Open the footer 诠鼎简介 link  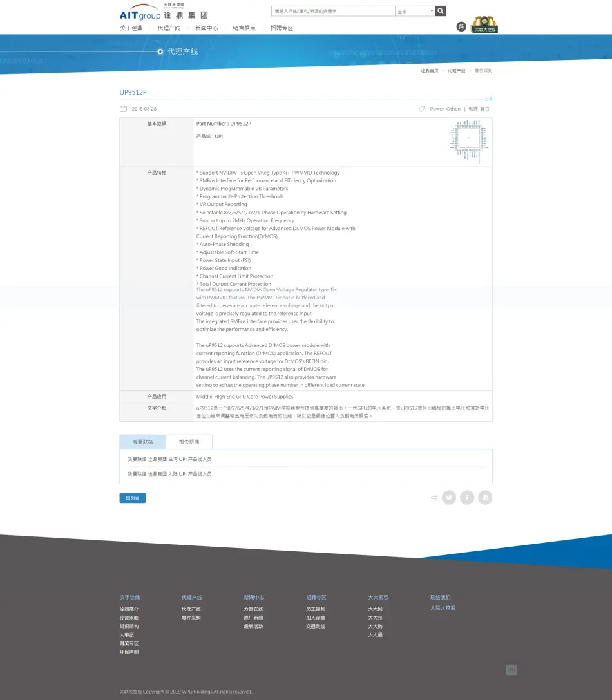pos(129,609)
